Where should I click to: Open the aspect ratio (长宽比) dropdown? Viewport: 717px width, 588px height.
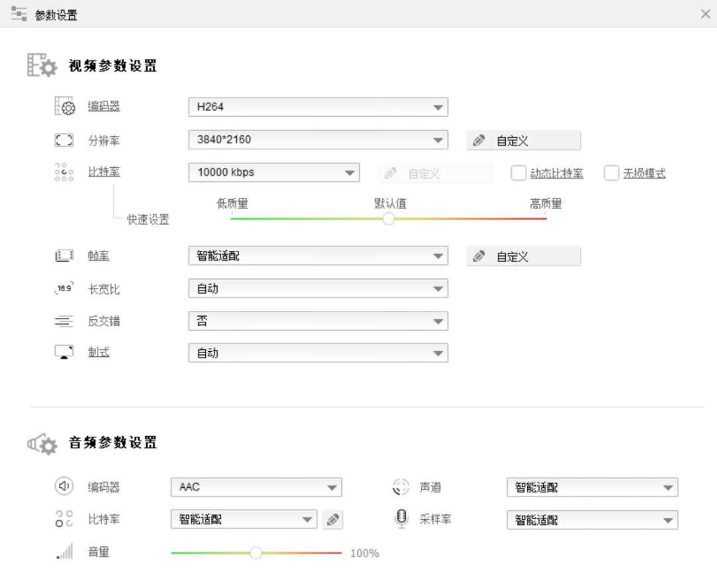[318, 289]
